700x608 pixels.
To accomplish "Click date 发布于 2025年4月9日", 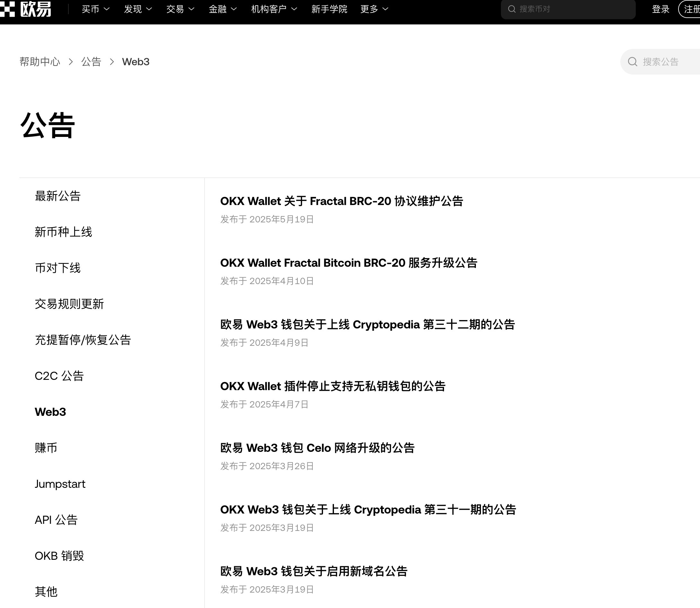I will 264,343.
